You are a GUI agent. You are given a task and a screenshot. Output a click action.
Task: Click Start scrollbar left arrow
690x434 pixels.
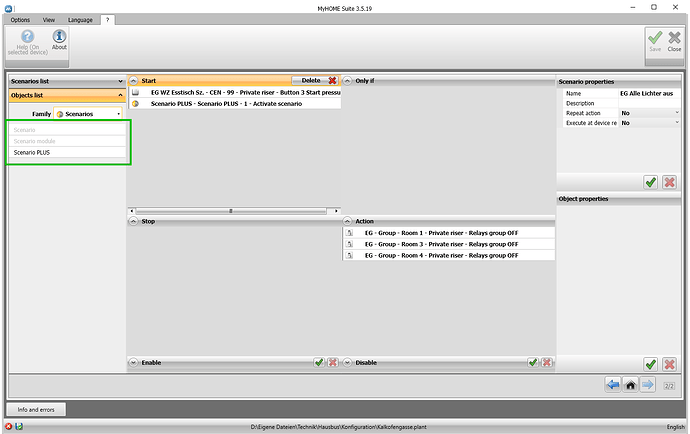pyautogui.click(x=132, y=211)
